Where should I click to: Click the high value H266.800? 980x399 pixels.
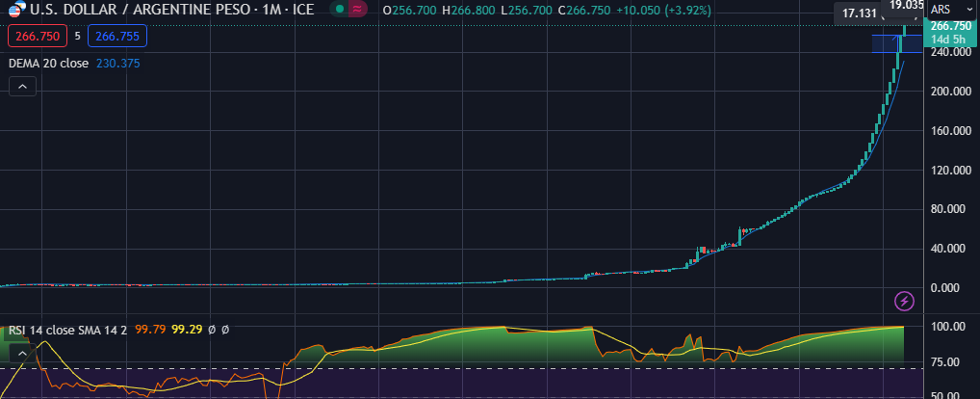[x=470, y=10]
